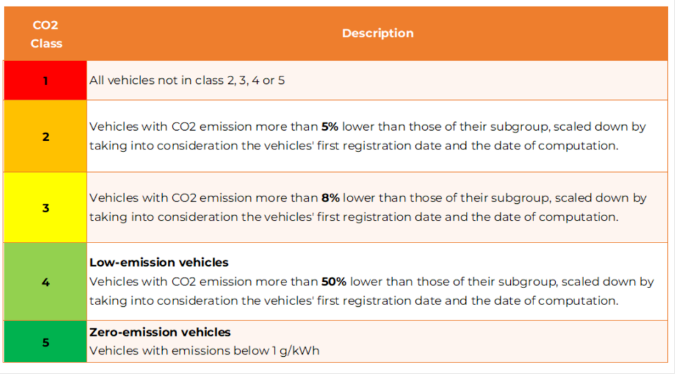677x378 pixels.
Task: Click the bold "8%" text
Action: (330, 198)
